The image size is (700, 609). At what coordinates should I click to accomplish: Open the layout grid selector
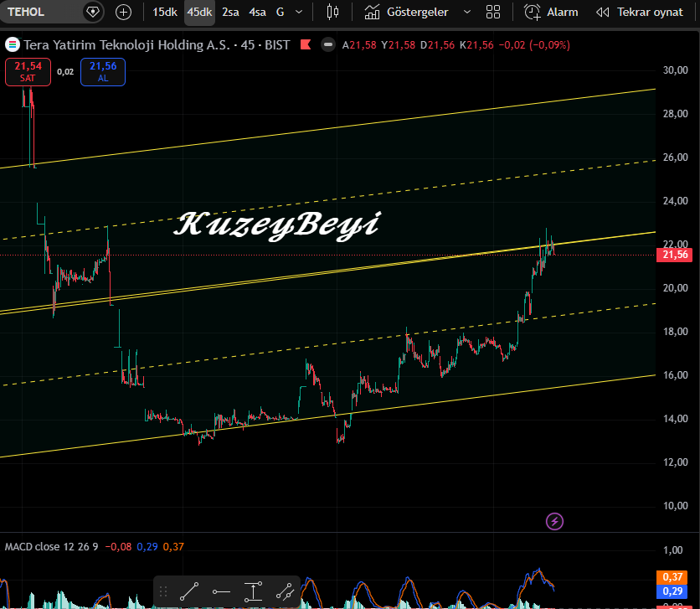tap(493, 12)
